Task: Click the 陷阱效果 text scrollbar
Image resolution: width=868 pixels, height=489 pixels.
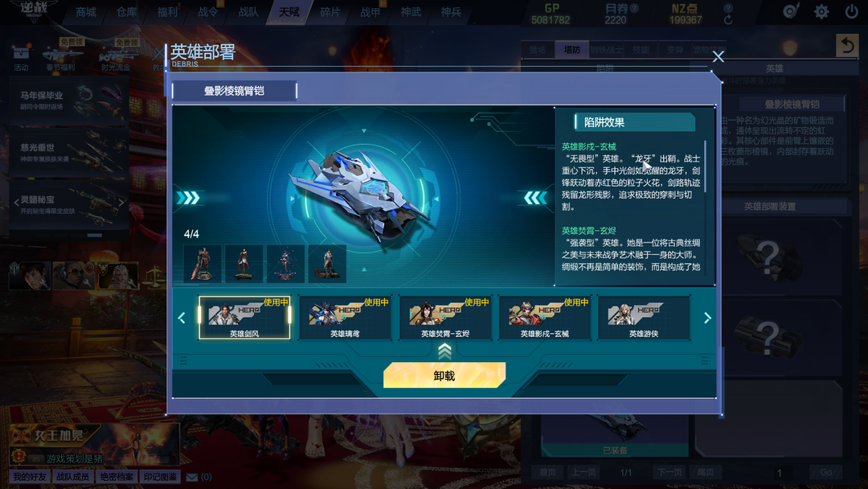Action: click(706, 166)
